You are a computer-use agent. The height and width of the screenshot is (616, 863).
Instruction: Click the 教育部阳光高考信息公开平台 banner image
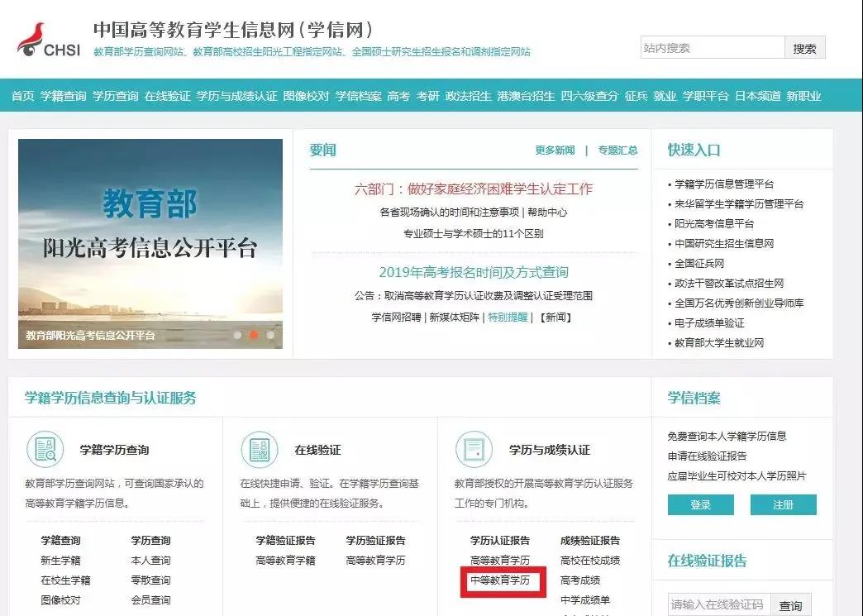coord(150,243)
